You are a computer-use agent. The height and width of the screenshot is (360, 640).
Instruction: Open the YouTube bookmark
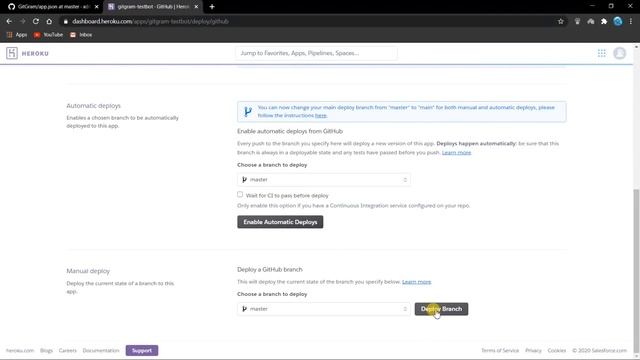point(49,35)
